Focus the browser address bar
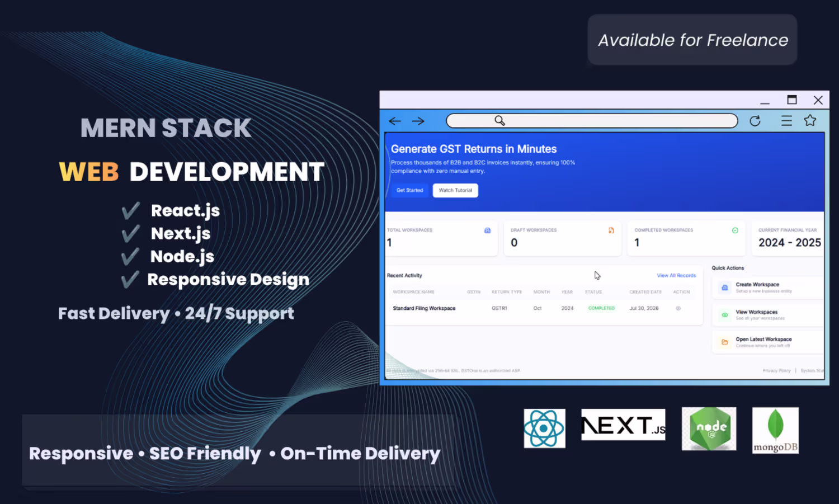Screen dimensions: 839x504 click(592, 121)
